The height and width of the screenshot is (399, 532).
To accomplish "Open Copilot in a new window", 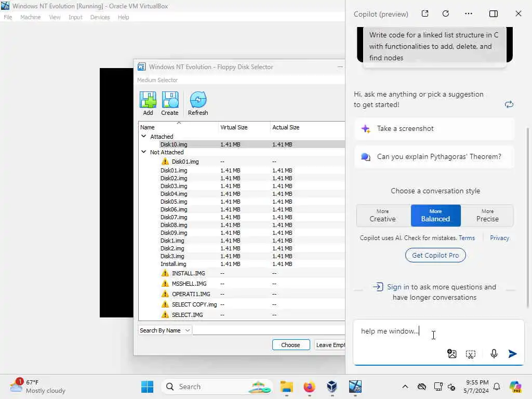I will click(425, 14).
